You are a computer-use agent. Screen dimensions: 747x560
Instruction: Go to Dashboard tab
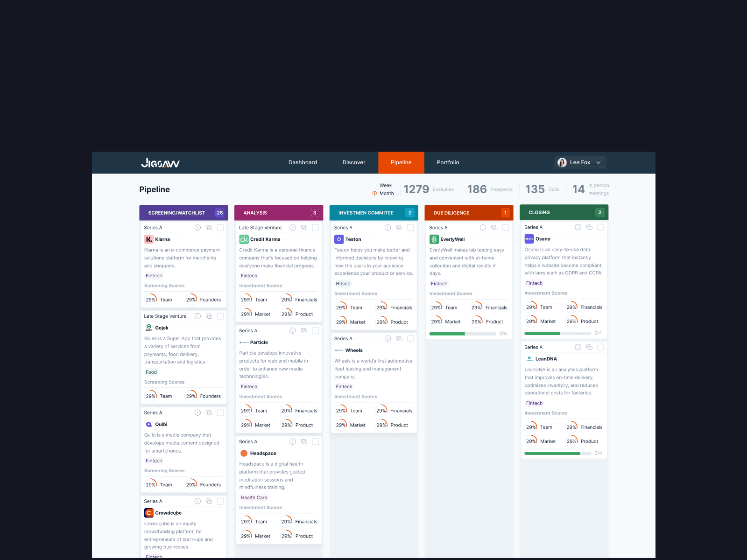303,162
